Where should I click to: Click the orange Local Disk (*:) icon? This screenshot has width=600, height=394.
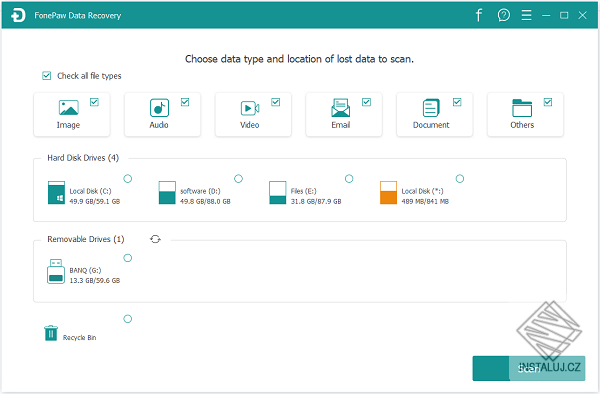(388, 192)
